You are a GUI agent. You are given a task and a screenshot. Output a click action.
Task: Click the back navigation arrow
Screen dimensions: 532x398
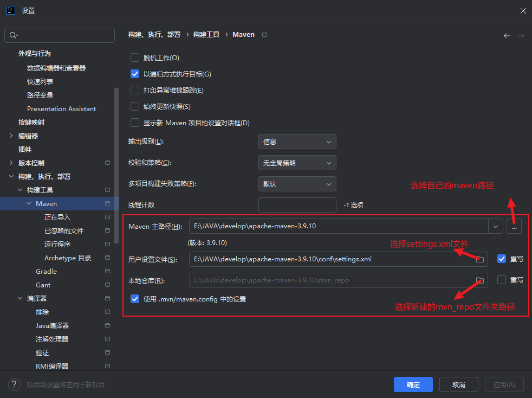point(507,36)
